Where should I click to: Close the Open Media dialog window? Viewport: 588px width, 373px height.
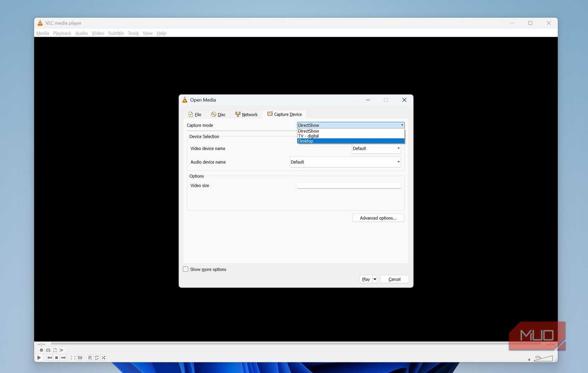[x=404, y=100]
